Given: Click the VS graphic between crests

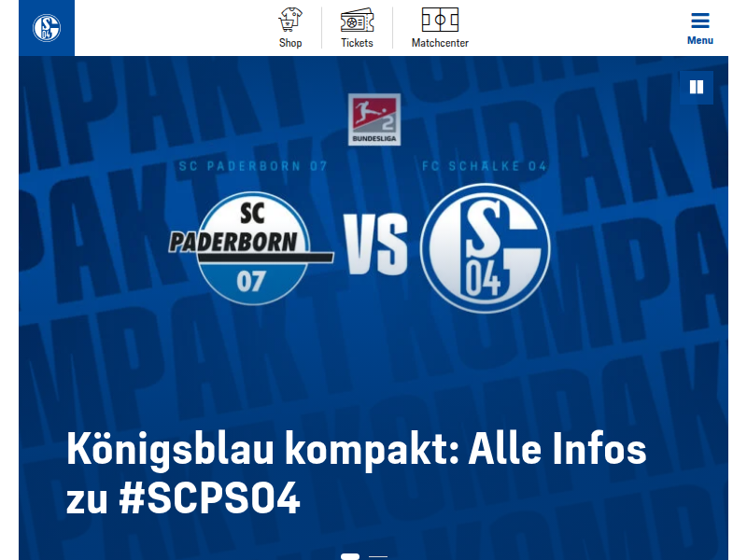Looking at the screenshot, I should coord(376,245).
